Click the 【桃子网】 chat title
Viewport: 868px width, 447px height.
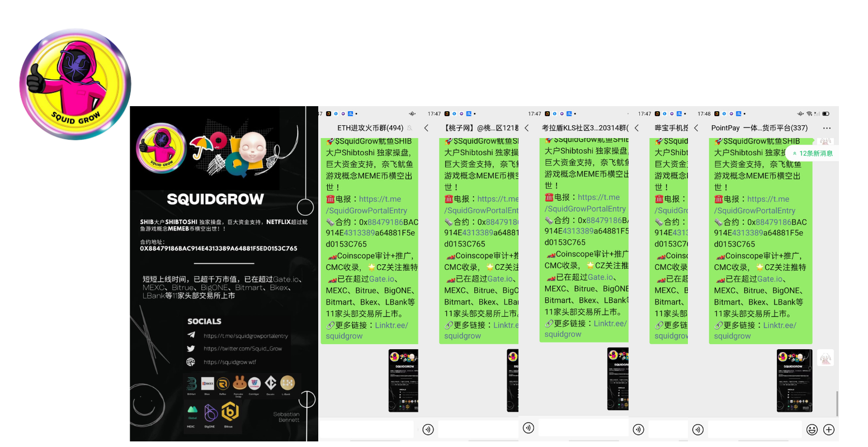(x=481, y=128)
